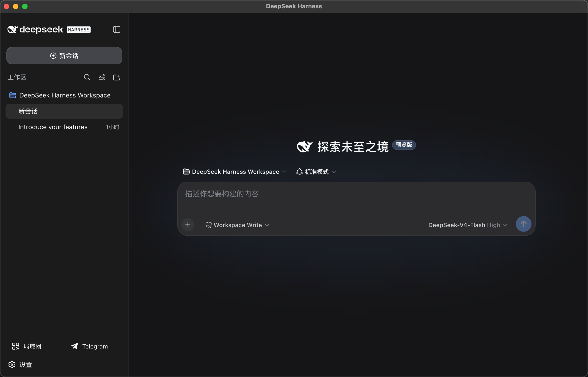The width and height of the screenshot is (588, 377).
Task: Click the HARNESS badge in the logo
Action: 79,30
